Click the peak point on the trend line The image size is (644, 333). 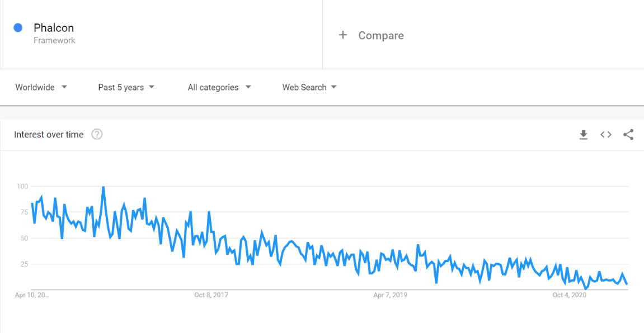[104, 187]
